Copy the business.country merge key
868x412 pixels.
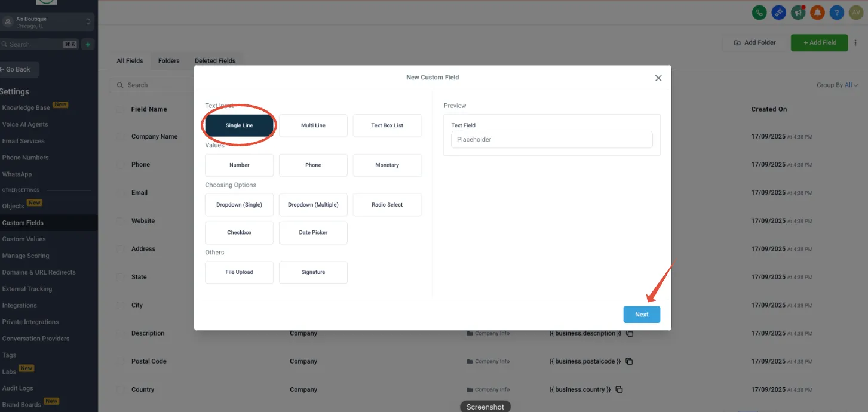(x=619, y=389)
